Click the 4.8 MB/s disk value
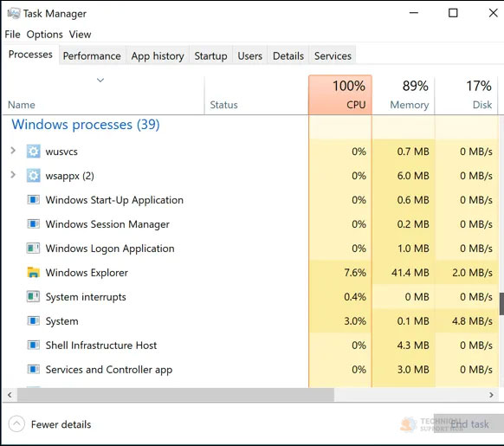Image resolution: width=504 pixels, height=446 pixels. (472, 321)
